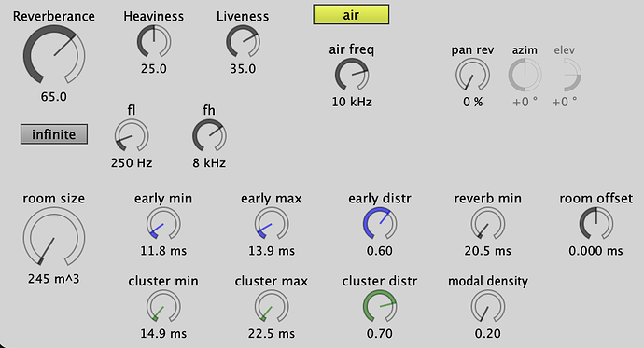644x348 pixels.
Task: Click the fh value 8 kHz
Action: 209,163
